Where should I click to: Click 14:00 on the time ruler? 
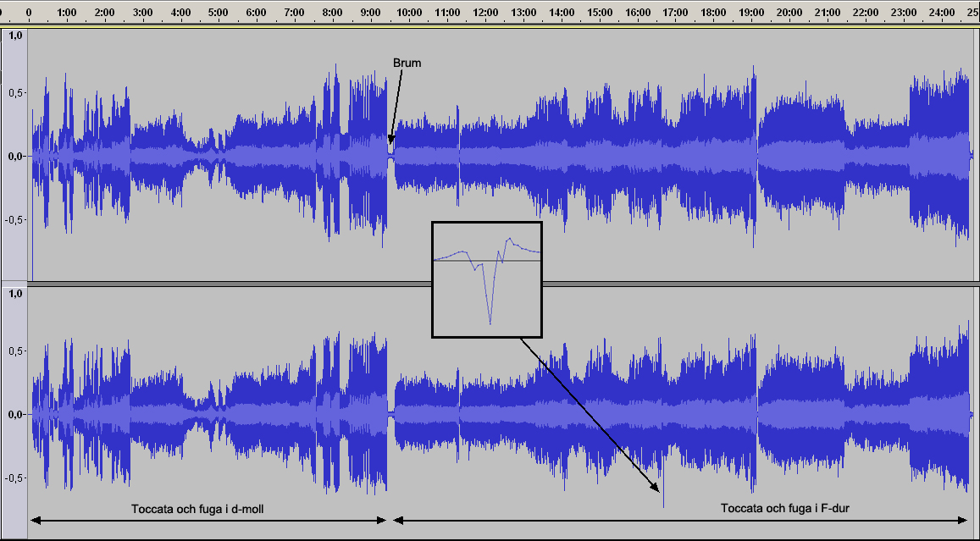coord(562,12)
